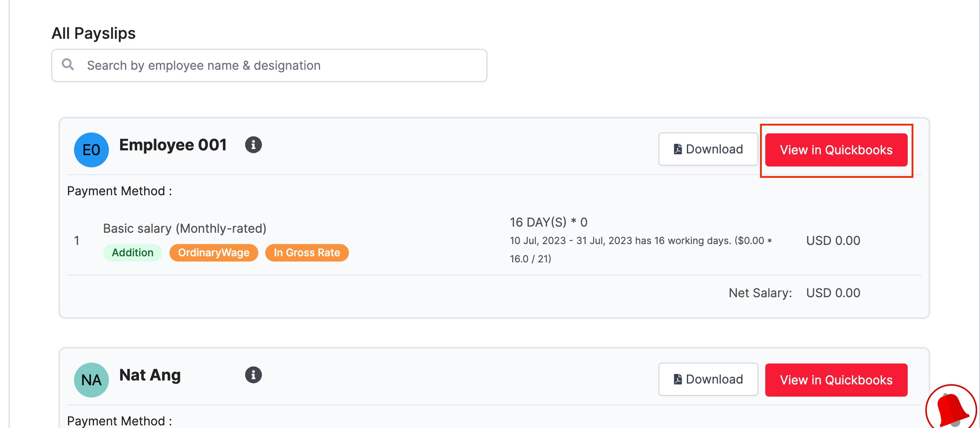Image resolution: width=980 pixels, height=428 pixels.
Task: Click the info icon beside Nat Ang
Action: point(253,375)
